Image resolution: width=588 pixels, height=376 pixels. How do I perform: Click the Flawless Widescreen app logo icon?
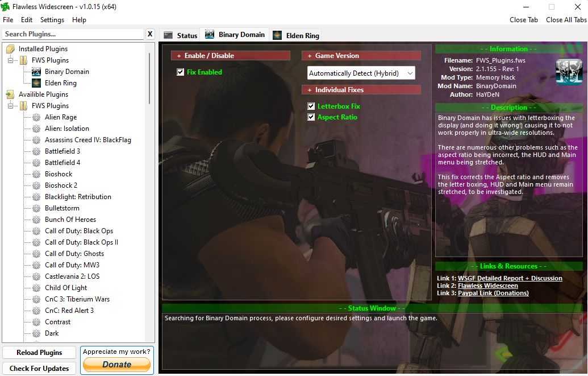pos(5,6)
